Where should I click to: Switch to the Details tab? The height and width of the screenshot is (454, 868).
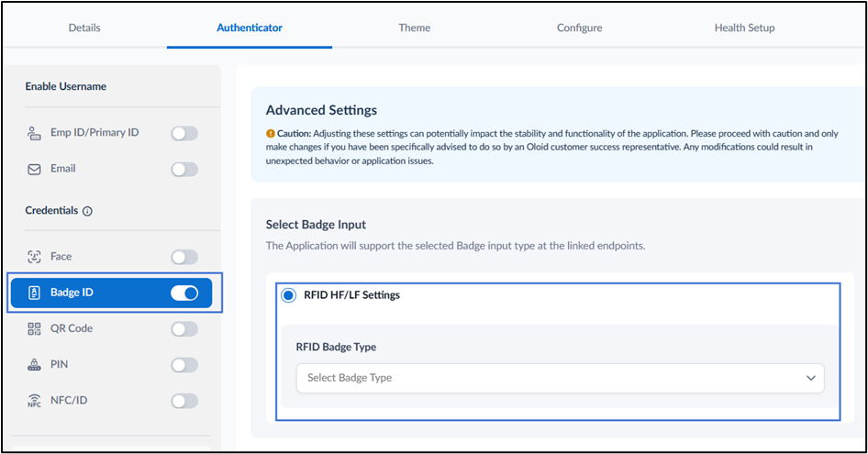coord(84,28)
